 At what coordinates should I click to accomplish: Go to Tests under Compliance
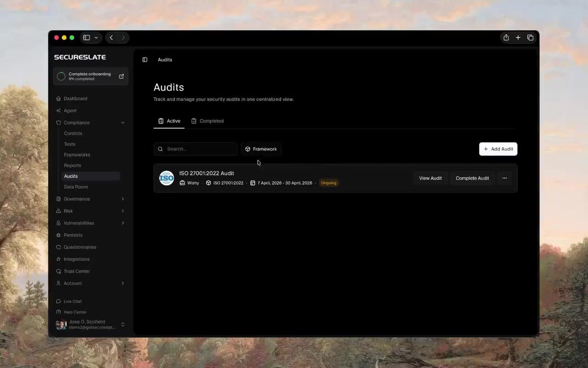70,144
